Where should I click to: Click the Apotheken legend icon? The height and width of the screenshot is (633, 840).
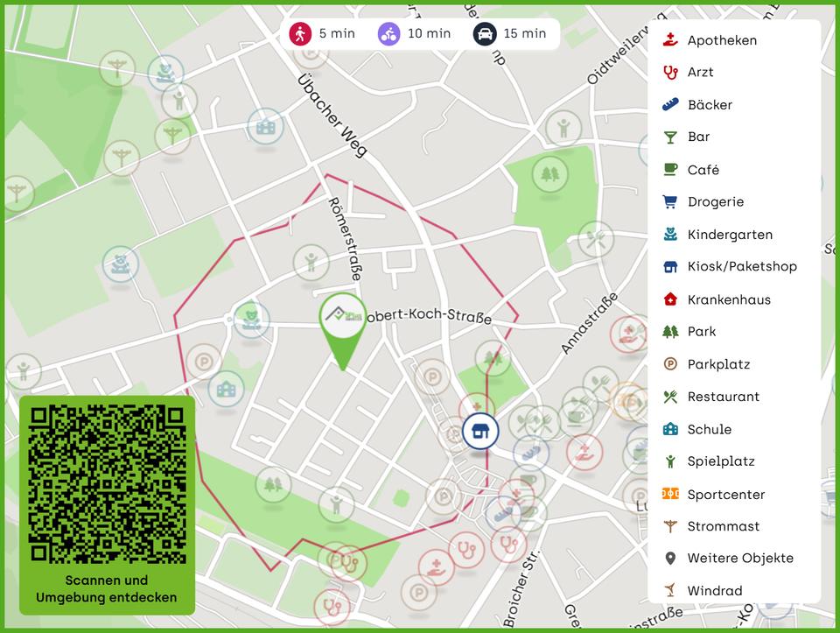(670, 40)
